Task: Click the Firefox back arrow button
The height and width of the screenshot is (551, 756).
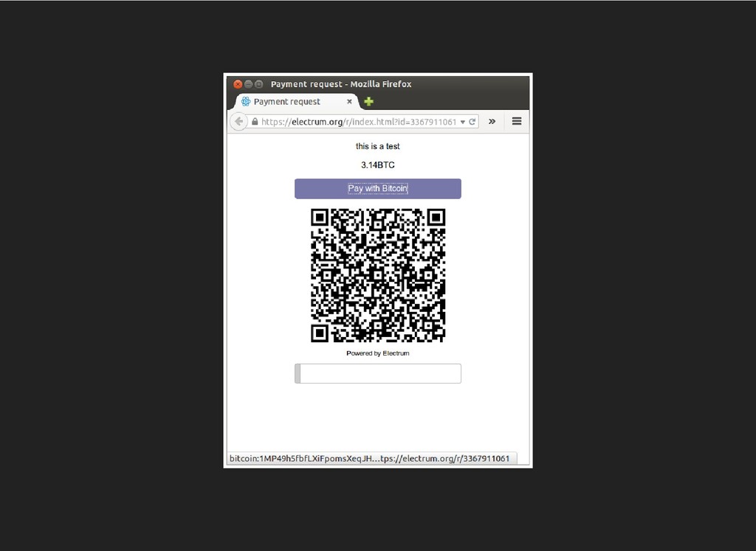Action: (x=238, y=122)
